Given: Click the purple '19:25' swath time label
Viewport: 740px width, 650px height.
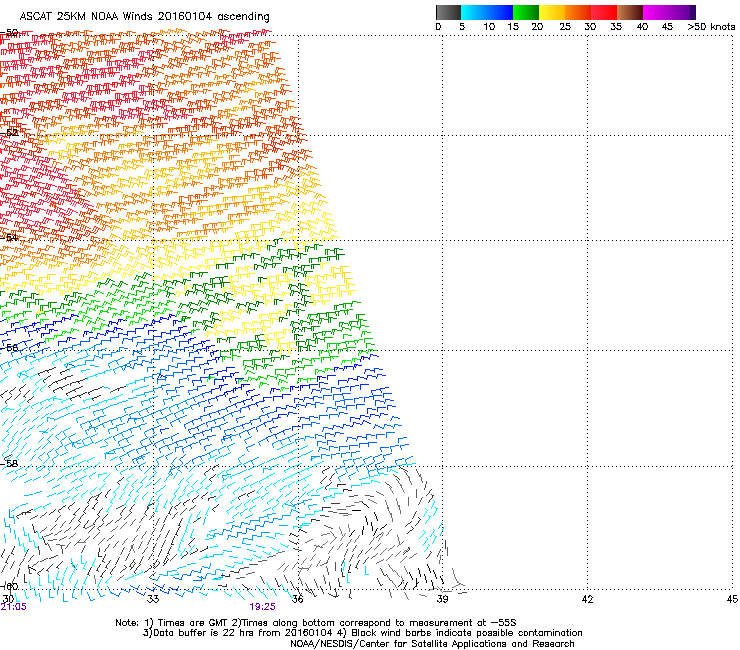Looking at the screenshot, I should pyautogui.click(x=262, y=607).
